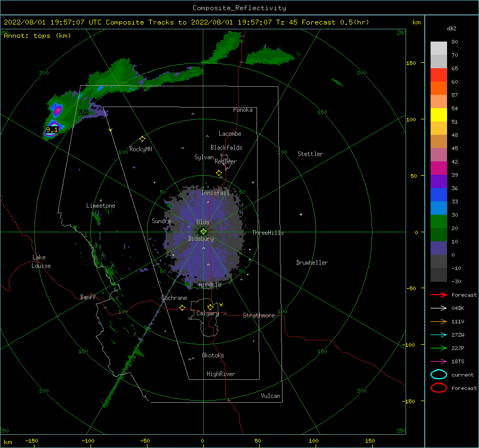This screenshot has height=448, width=479.
Task: Click the 'Annot: tops (km)' label
Action: (x=37, y=36)
